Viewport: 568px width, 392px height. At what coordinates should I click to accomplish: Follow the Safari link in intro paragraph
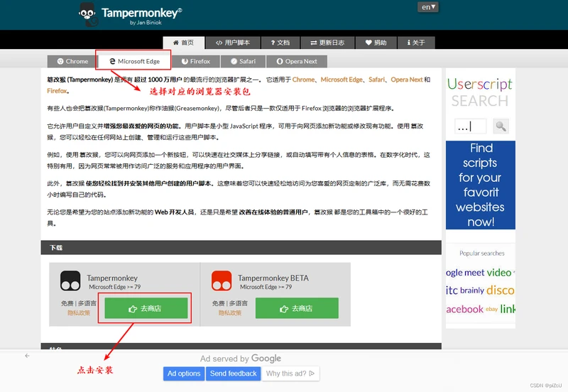tap(376, 80)
